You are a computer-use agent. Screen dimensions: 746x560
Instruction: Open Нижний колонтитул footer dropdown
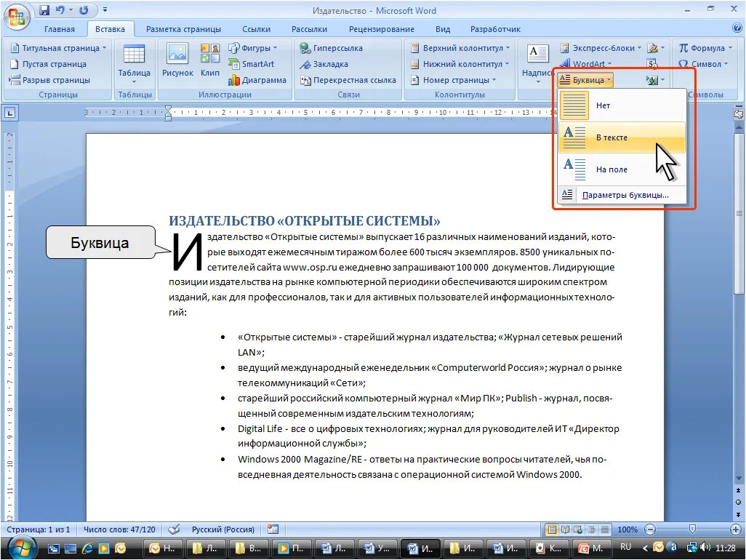[460, 64]
